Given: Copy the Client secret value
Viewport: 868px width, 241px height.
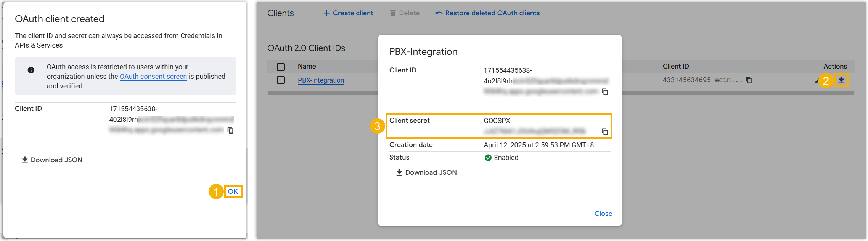Looking at the screenshot, I should pyautogui.click(x=605, y=132).
